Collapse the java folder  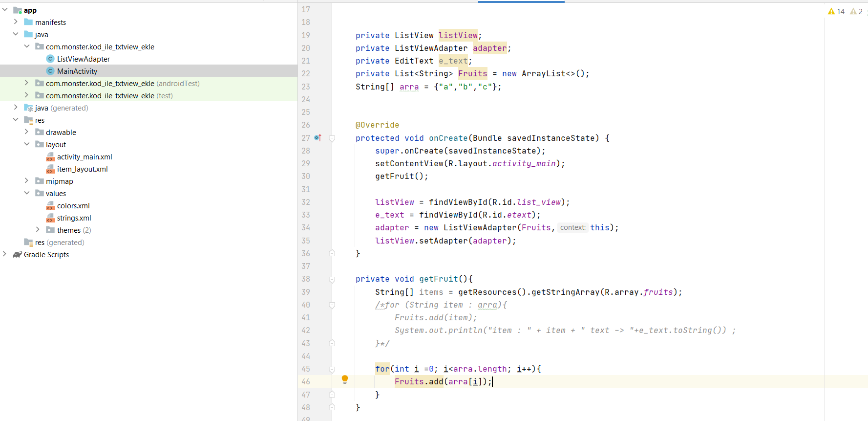[x=16, y=34]
